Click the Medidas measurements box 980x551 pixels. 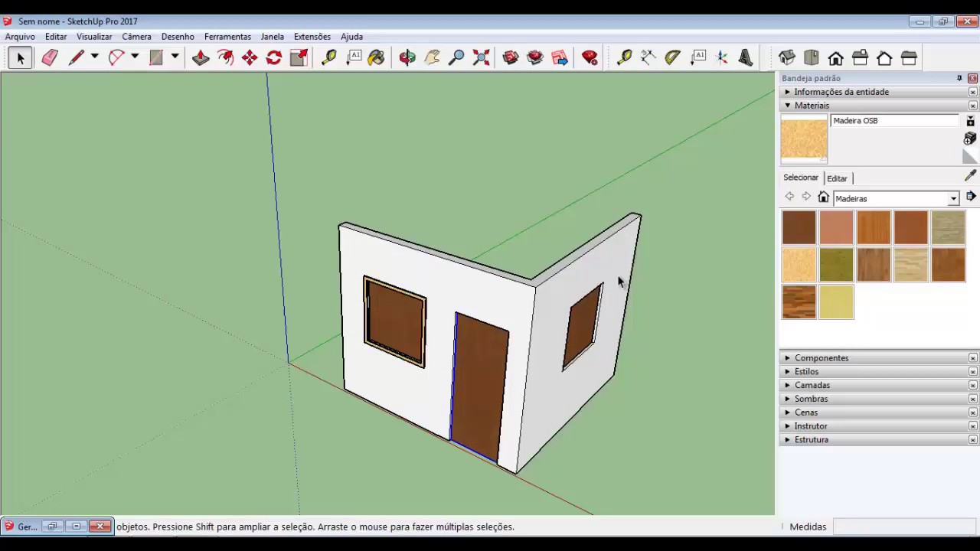coord(904,527)
